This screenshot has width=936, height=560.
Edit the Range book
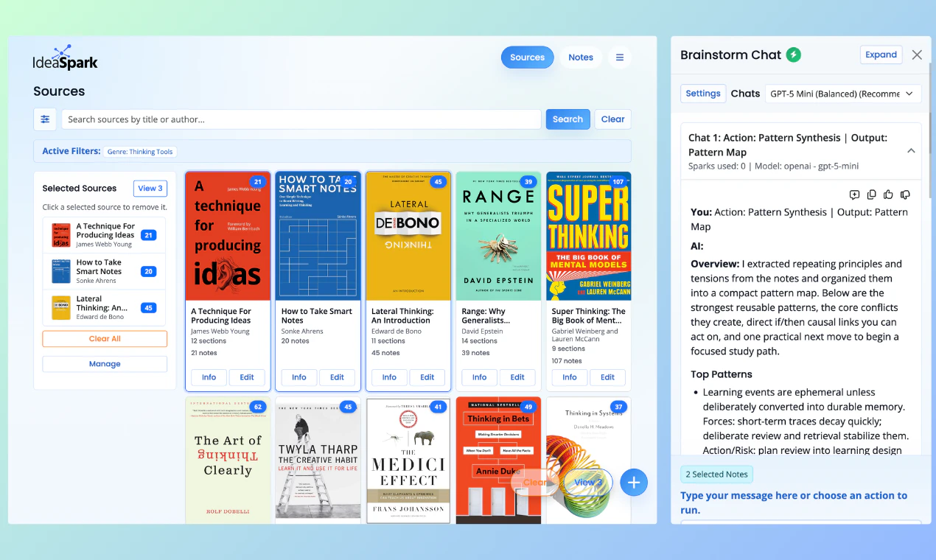517,377
